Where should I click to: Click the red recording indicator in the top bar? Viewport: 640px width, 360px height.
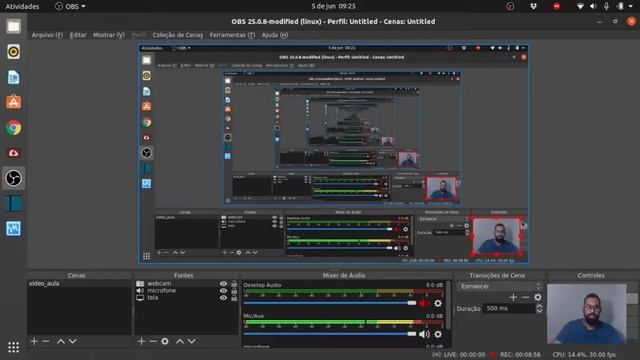pos(556,6)
